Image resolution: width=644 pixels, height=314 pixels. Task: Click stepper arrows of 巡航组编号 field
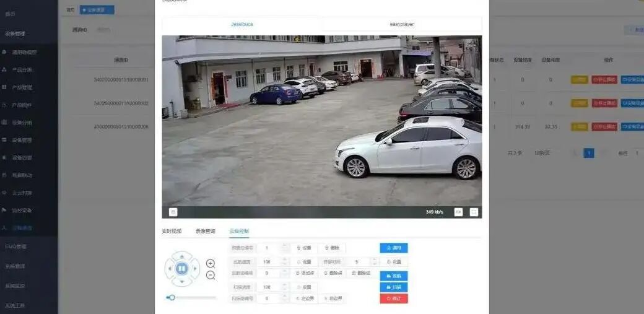pos(285,273)
